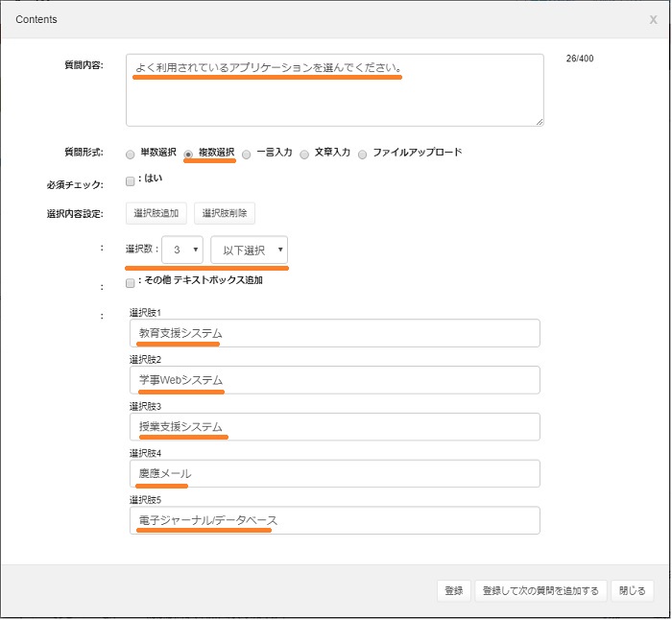Choose the 一言入力 radio option
This screenshot has height=620, width=672.
247,154
